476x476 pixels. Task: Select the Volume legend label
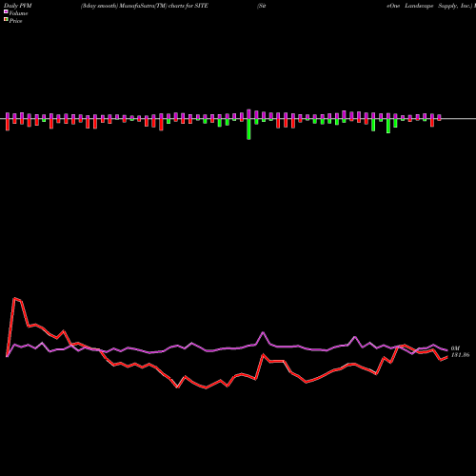pyautogui.click(x=18, y=13)
